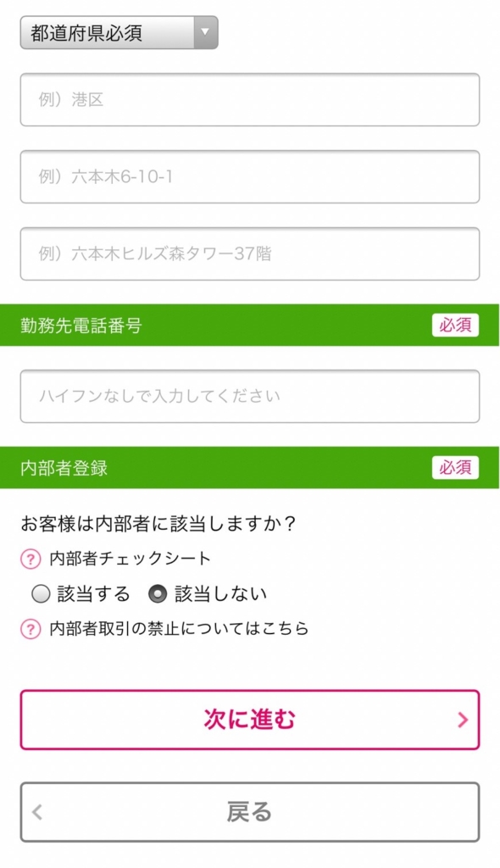Open the 内部者チェックシート link

coord(131,559)
